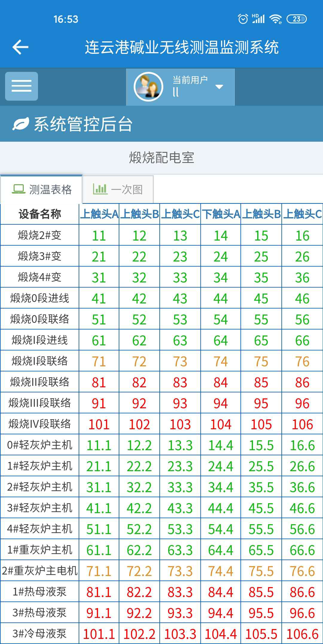Image resolution: width=323 pixels, height=644 pixels.
Task: Tap the battery level indicator
Action: click(x=296, y=19)
